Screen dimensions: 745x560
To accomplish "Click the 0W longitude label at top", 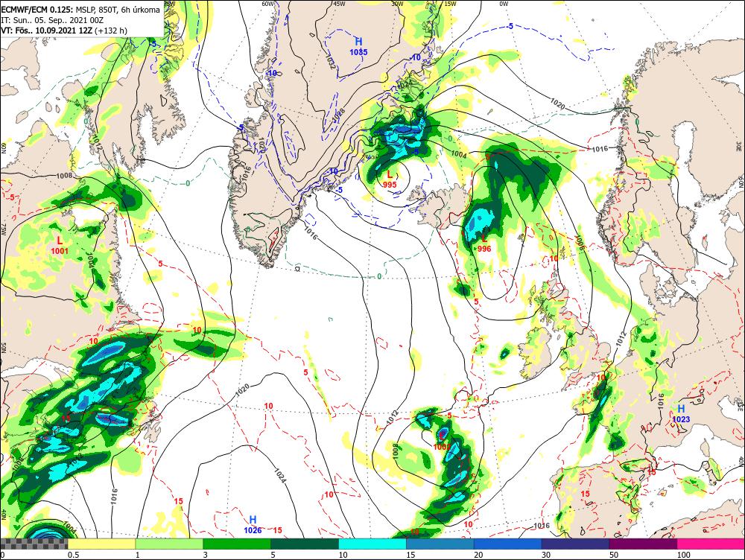I will click(504, 4).
